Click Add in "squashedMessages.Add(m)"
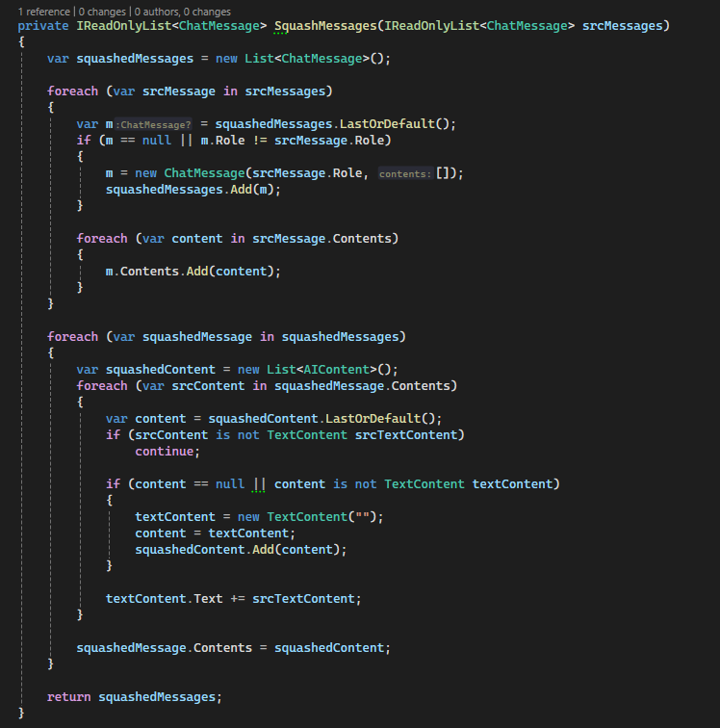The image size is (720, 728). 242,190
